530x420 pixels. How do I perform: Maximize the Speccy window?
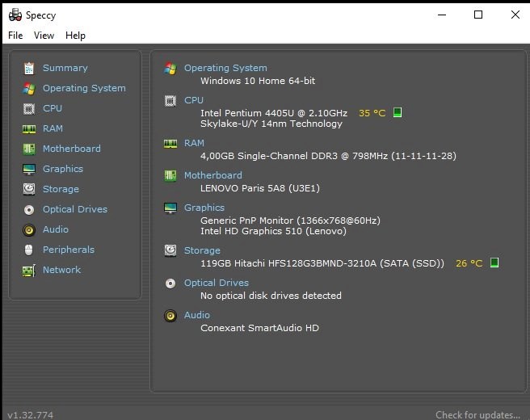(478, 15)
